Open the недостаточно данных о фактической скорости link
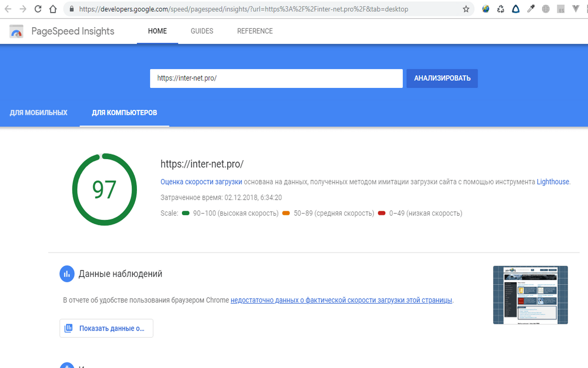 point(341,300)
